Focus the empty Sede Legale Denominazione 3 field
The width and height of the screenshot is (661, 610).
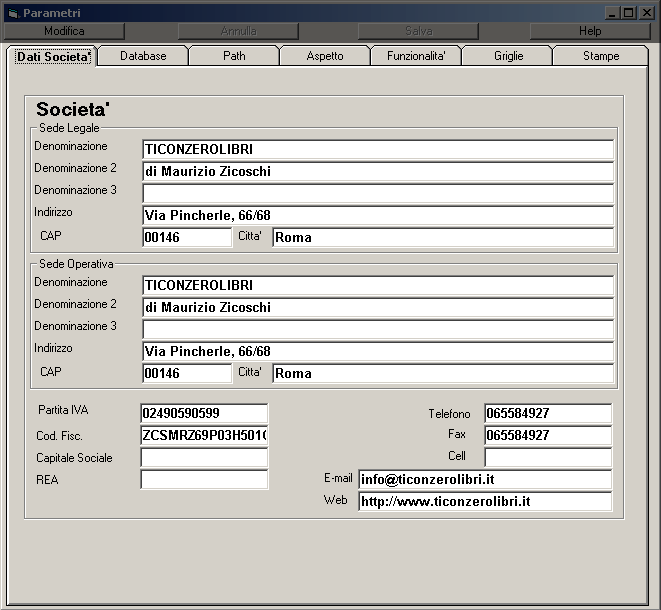tap(378, 193)
